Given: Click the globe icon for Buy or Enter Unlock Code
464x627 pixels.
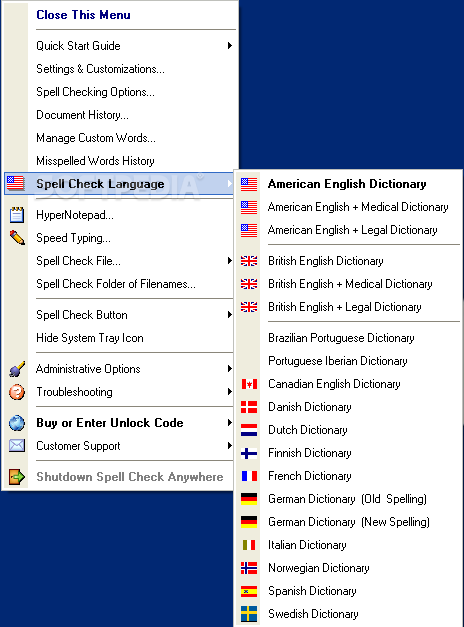Looking at the screenshot, I should coord(17,423).
